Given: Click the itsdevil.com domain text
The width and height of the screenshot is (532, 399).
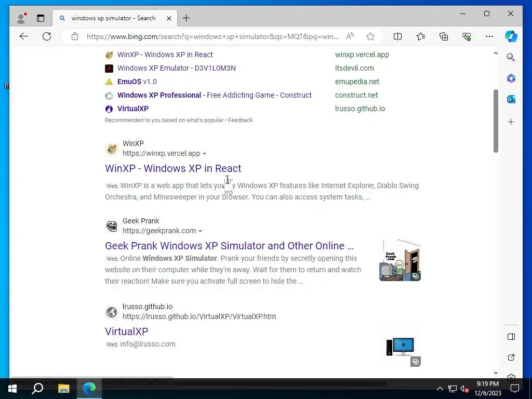Looking at the screenshot, I should coord(354,68).
